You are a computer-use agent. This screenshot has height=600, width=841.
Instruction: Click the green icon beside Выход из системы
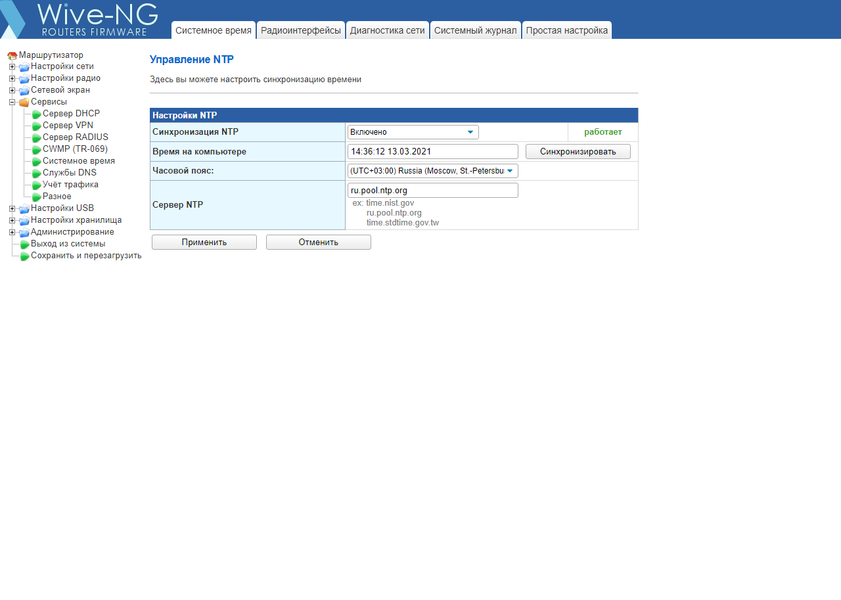point(24,244)
